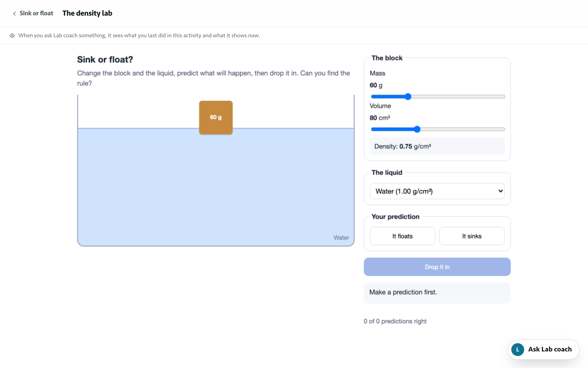Click the eye icon in the Lab coach notice
Screen dimensions: 588x368
[x=12, y=36]
